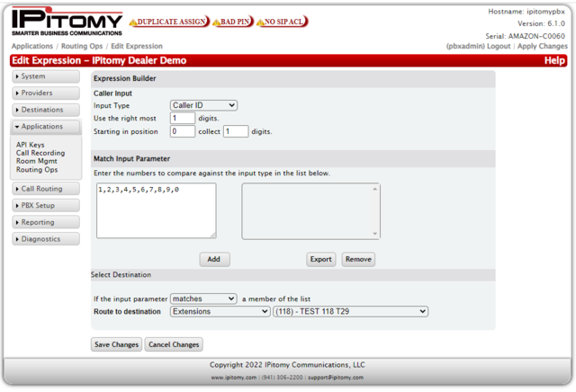Click Save Changes button

click(x=116, y=344)
